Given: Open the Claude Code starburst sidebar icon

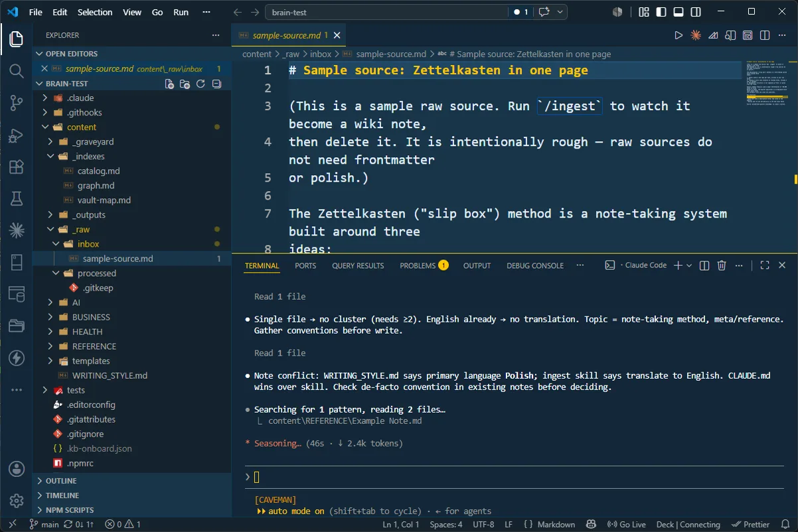Looking at the screenshot, I should click(16, 231).
